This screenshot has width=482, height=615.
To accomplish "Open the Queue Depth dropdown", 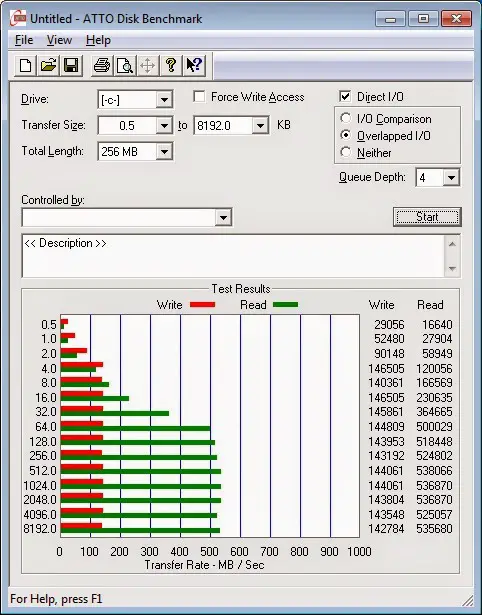I will (451, 178).
